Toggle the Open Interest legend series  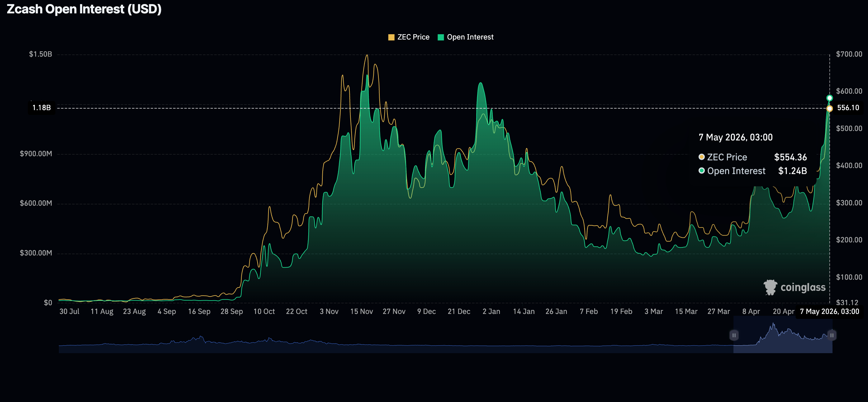[x=465, y=37]
